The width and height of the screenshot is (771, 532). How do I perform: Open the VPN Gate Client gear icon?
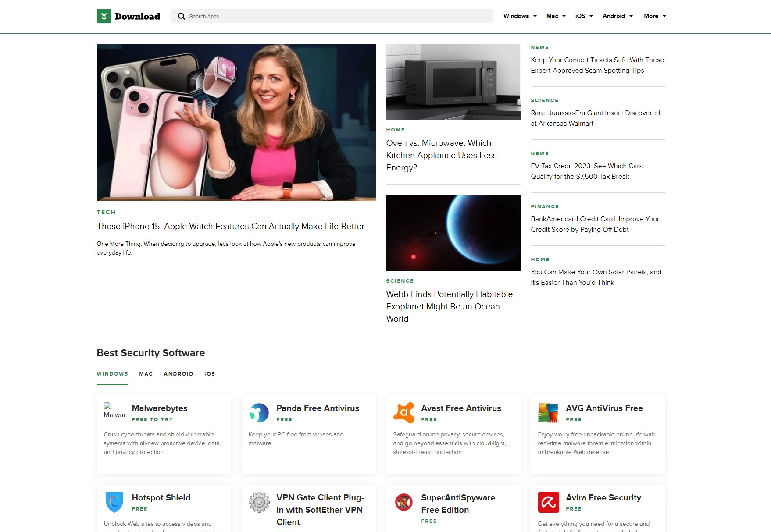tap(259, 502)
